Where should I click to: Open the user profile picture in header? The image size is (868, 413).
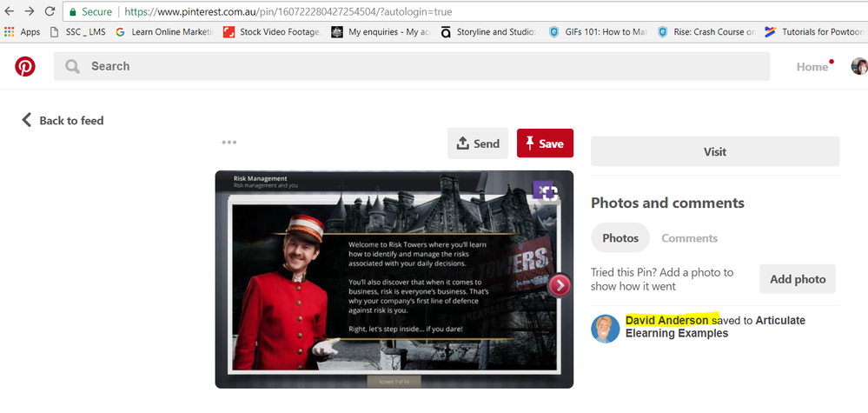(858, 67)
